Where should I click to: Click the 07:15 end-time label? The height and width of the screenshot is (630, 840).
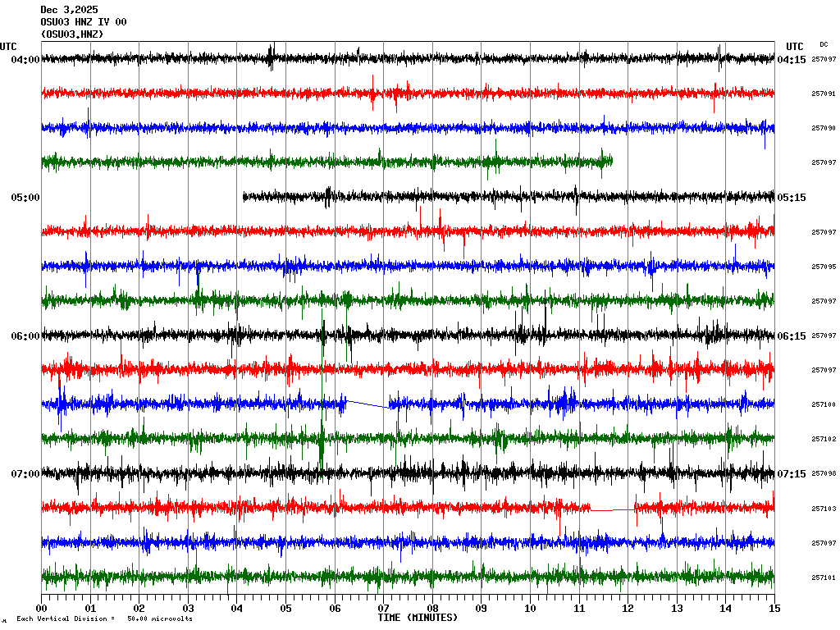792,473
